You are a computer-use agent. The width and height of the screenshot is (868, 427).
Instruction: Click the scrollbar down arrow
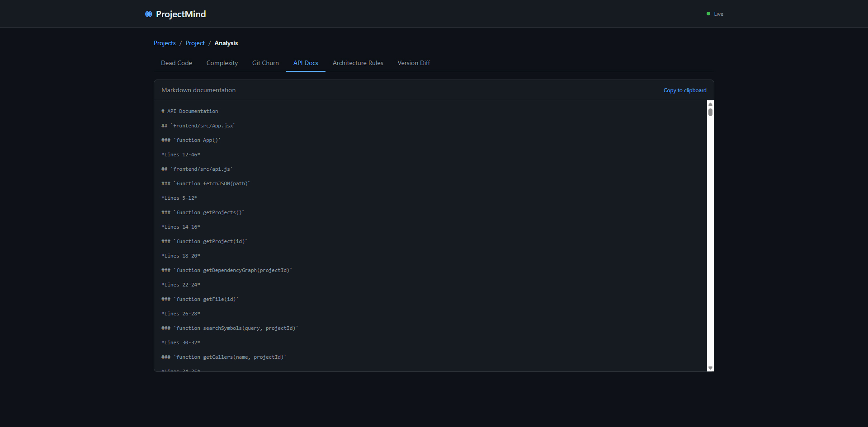[710, 368]
